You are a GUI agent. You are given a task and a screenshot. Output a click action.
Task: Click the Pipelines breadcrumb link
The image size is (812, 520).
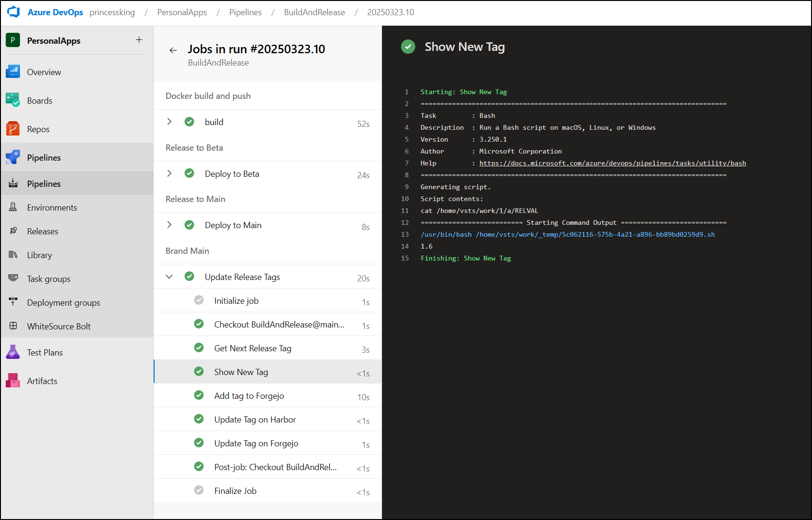[x=245, y=12]
